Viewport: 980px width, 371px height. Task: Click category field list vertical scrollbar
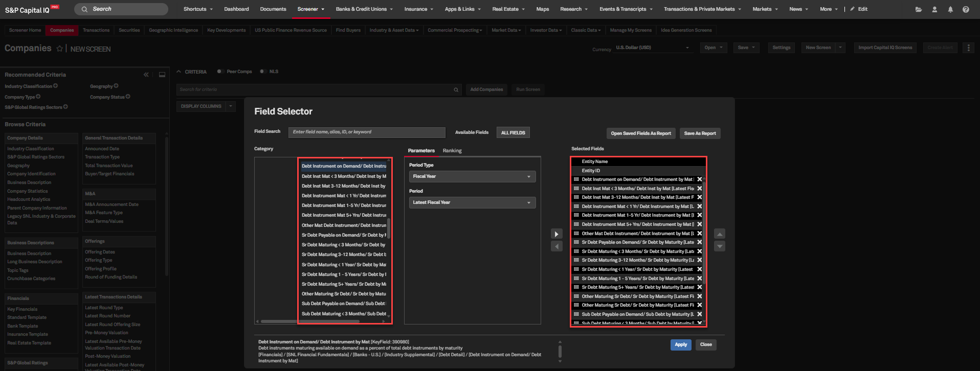click(x=389, y=228)
